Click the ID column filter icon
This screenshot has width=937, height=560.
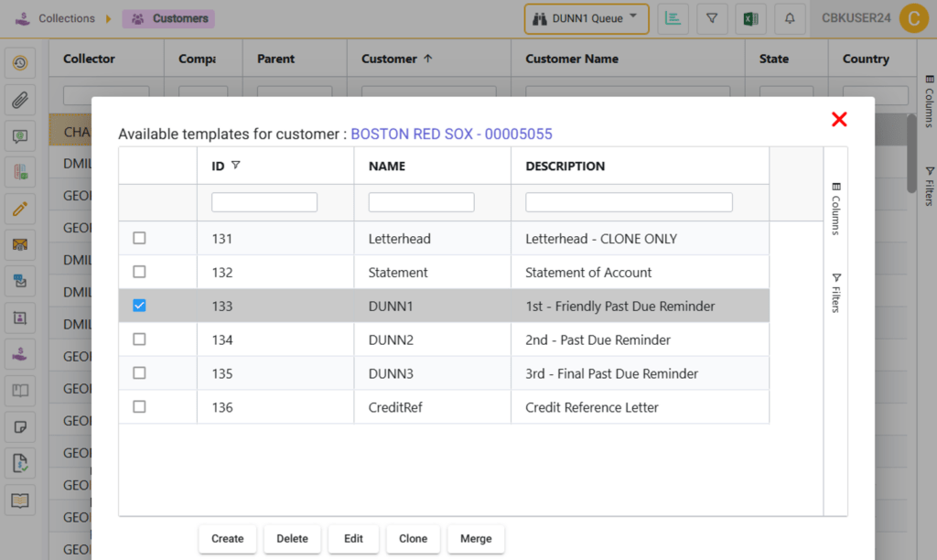coord(236,165)
